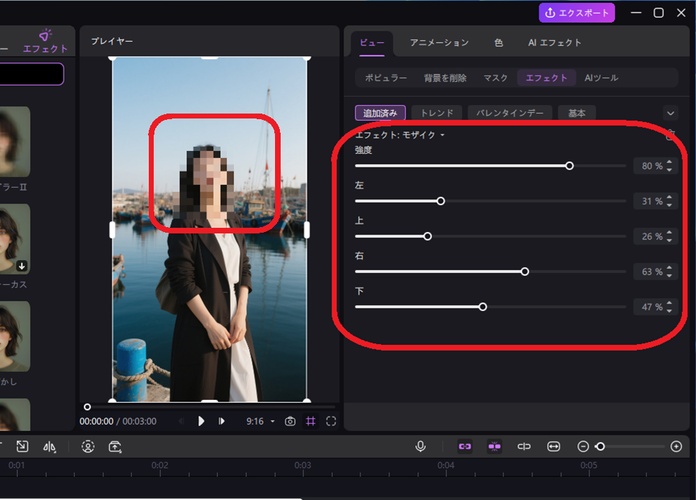Select the バレンタインデー filter chip
Screen dimensions: 696x500
(x=510, y=113)
